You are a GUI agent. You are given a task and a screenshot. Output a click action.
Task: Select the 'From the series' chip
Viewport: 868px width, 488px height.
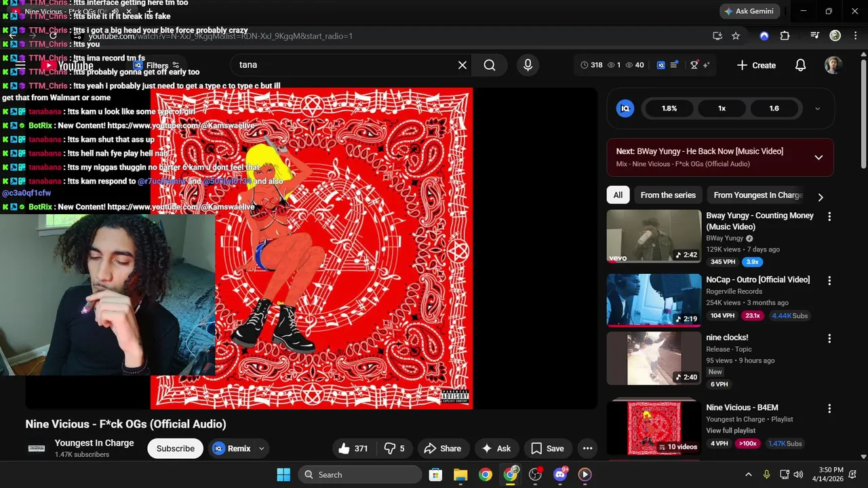pyautogui.click(x=668, y=195)
